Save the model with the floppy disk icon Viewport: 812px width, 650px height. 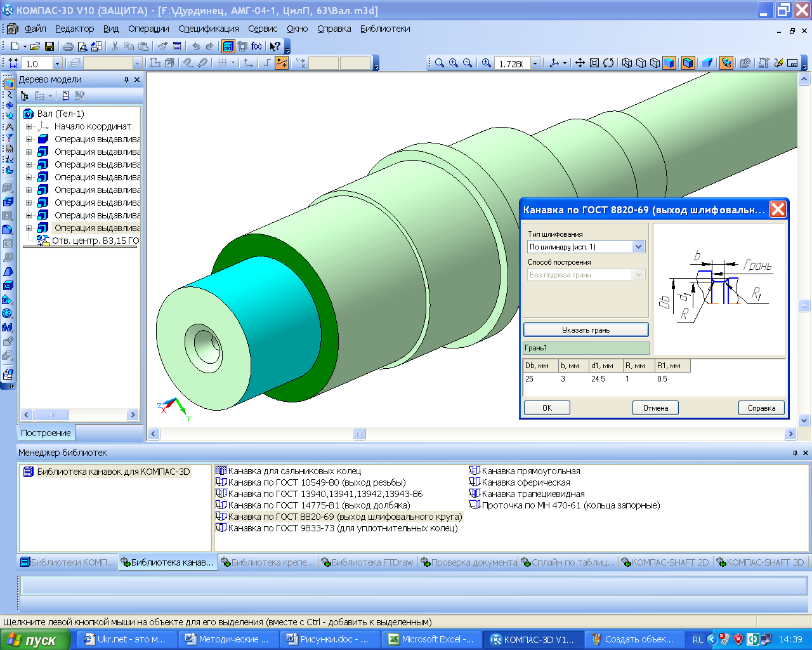(49, 46)
